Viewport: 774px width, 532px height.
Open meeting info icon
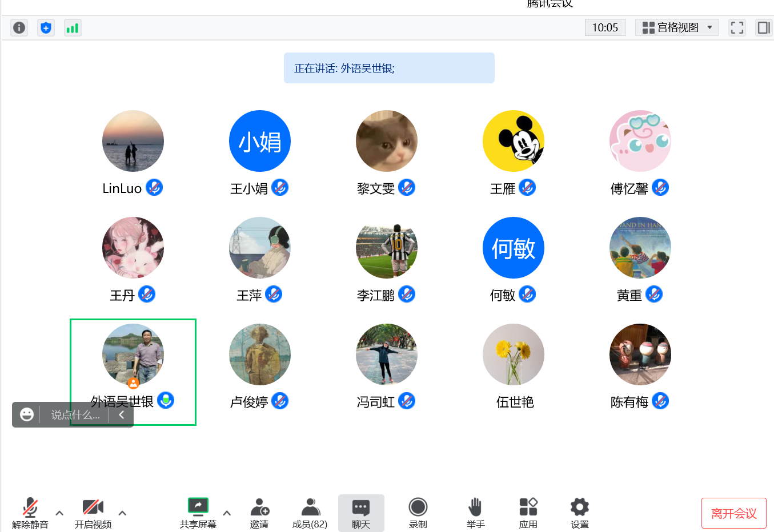point(19,27)
